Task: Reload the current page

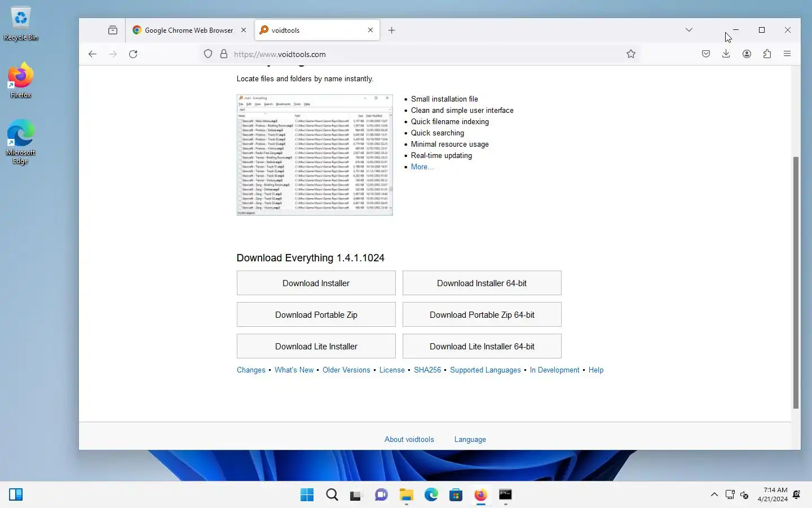Action: pos(133,54)
